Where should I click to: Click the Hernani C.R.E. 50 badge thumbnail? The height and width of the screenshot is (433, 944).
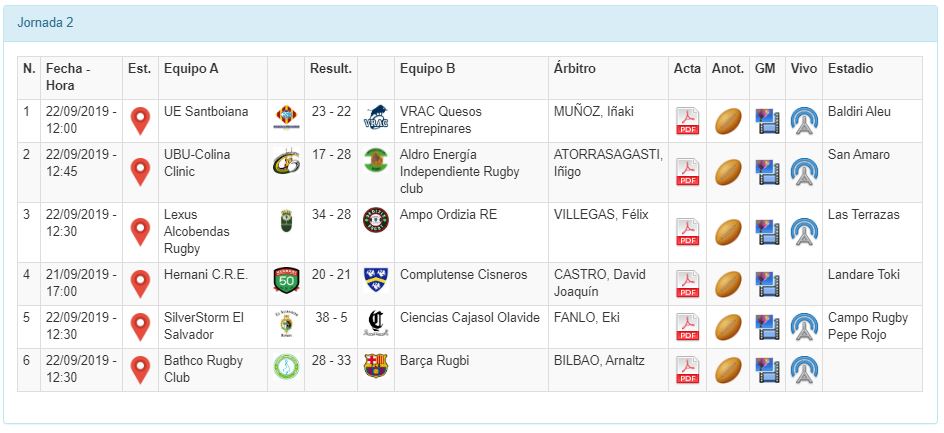click(286, 279)
